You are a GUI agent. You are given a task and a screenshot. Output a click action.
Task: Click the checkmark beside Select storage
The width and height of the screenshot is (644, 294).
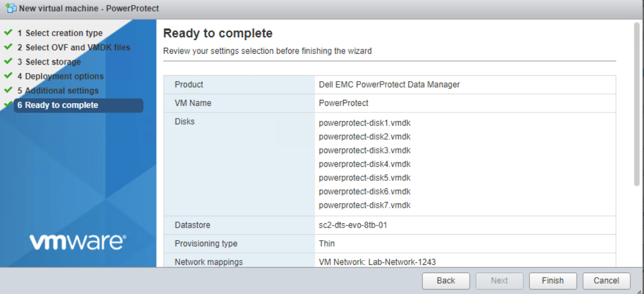(8, 61)
